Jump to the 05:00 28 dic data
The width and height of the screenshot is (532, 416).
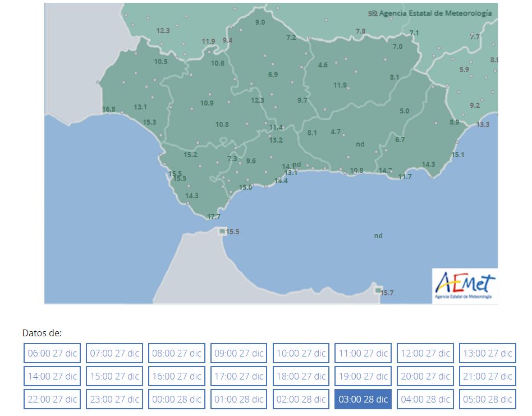(x=487, y=399)
